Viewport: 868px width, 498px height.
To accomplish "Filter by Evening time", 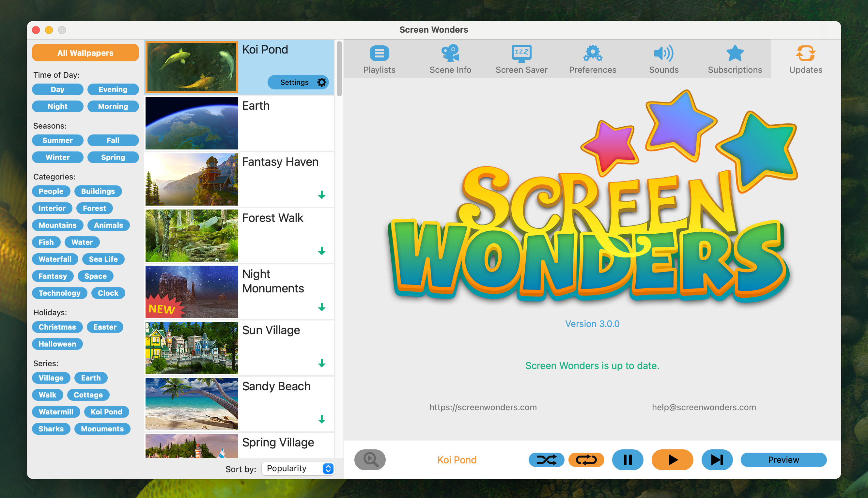I will [x=113, y=89].
